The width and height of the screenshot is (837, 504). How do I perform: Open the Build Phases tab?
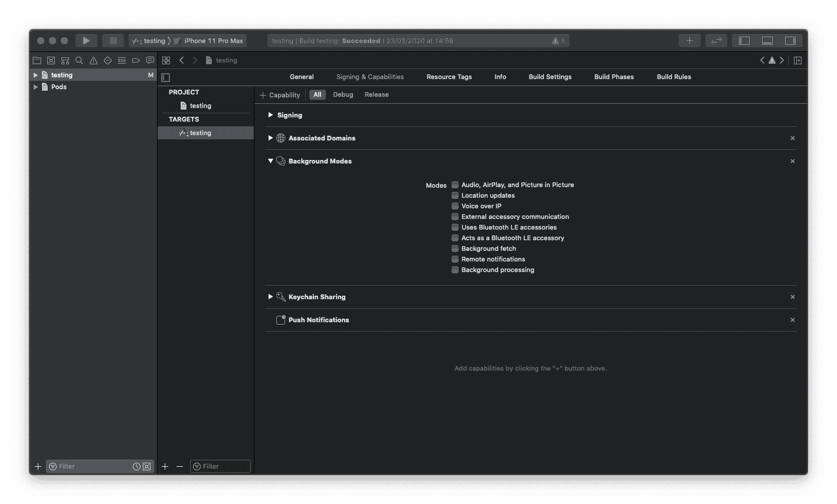coord(614,77)
